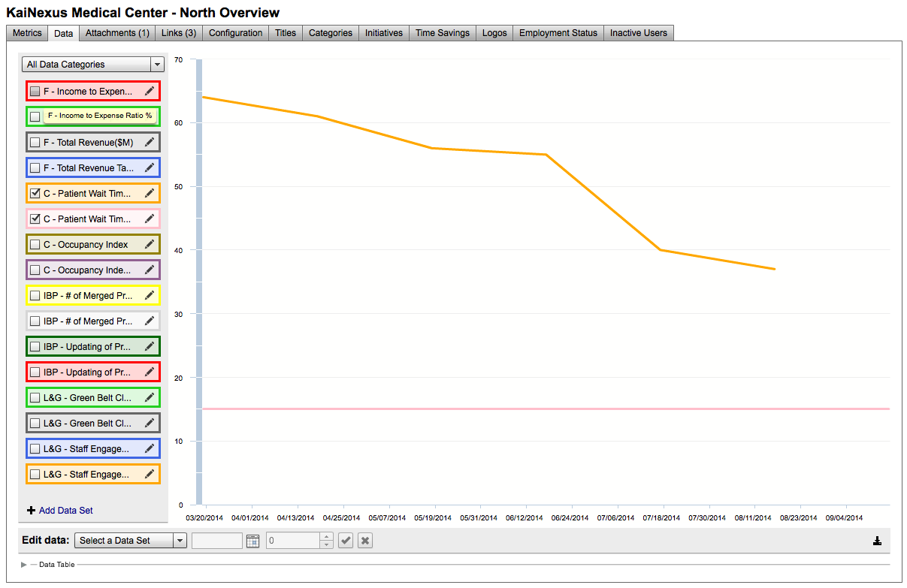Download chart data with the download icon

(877, 541)
